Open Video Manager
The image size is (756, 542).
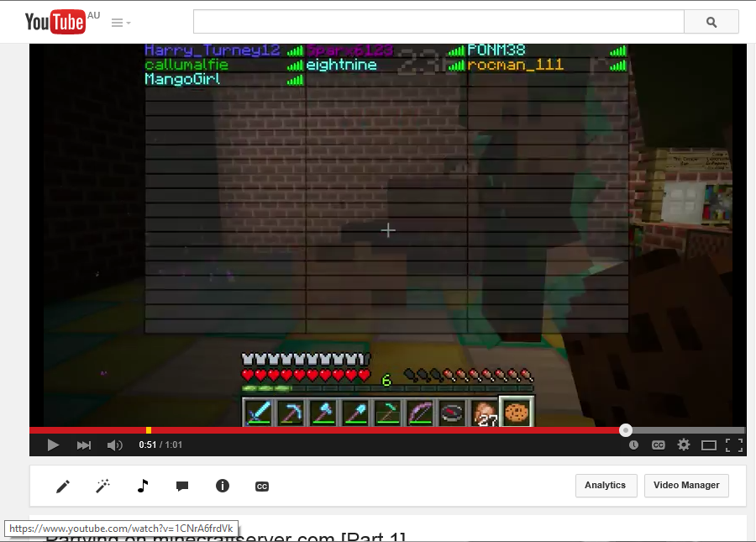click(x=686, y=486)
